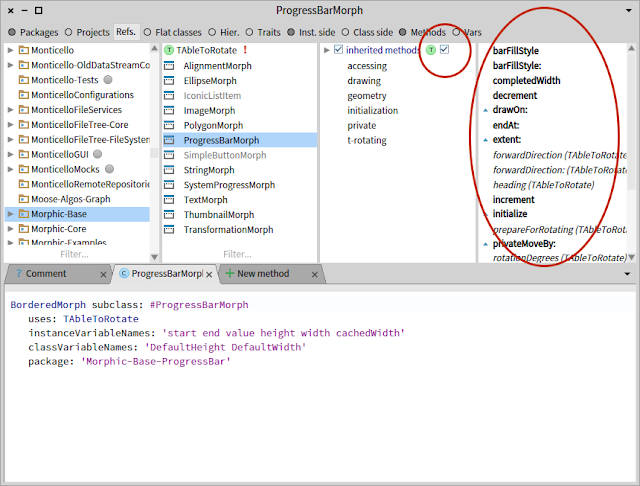
Task: Expand the Morphic-Core package
Action: click(11, 229)
